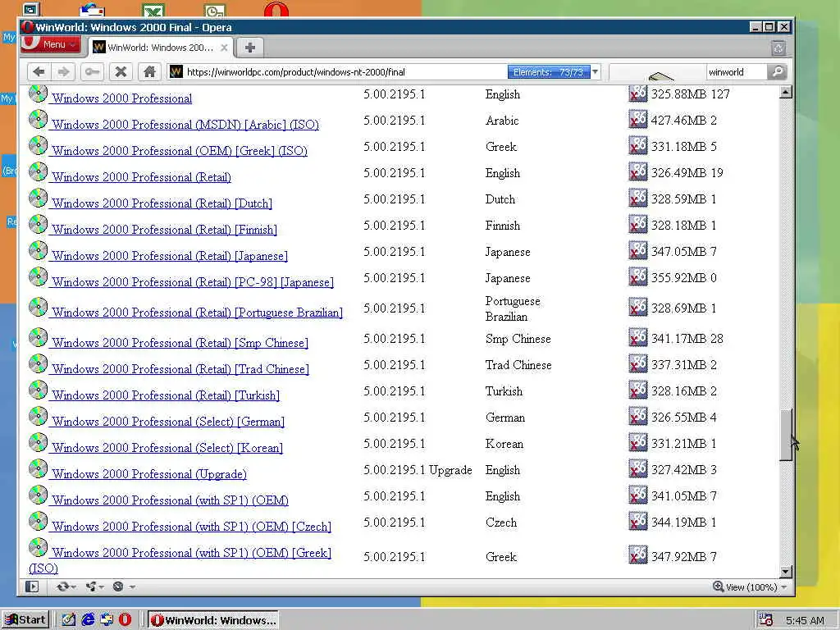Expand the Turbo icon dropdown arrow
This screenshot has width=840, height=630.
coord(132,587)
